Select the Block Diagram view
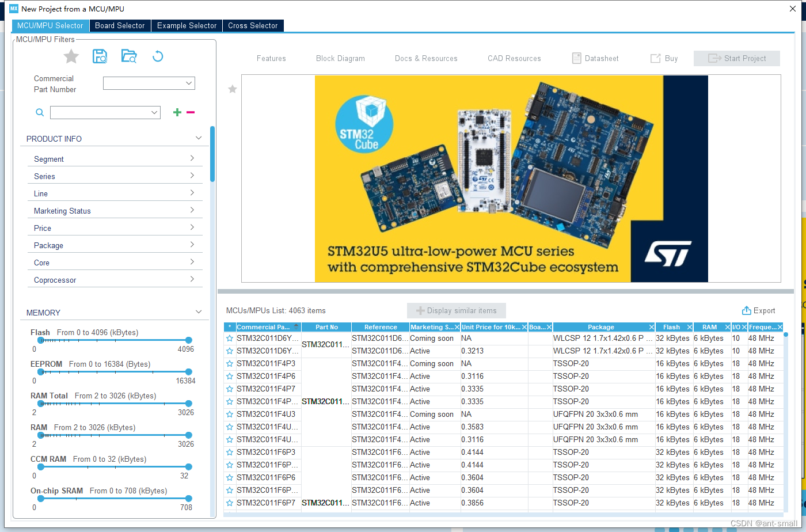 coord(340,58)
